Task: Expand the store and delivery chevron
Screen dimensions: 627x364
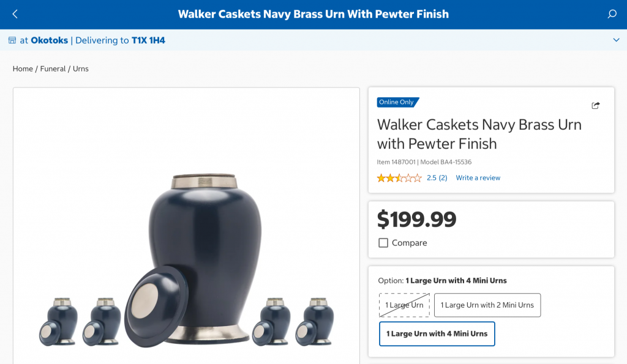Action: (x=616, y=40)
